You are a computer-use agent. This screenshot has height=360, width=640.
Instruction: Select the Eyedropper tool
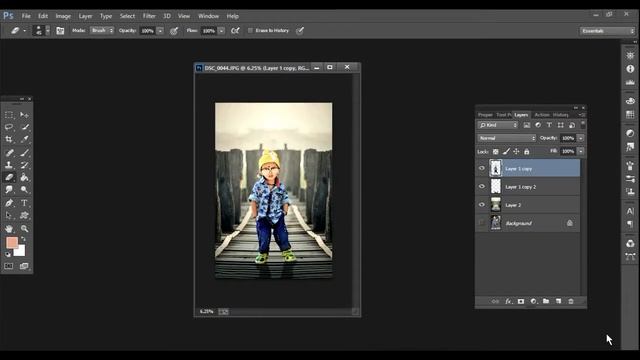pyautogui.click(x=24, y=140)
